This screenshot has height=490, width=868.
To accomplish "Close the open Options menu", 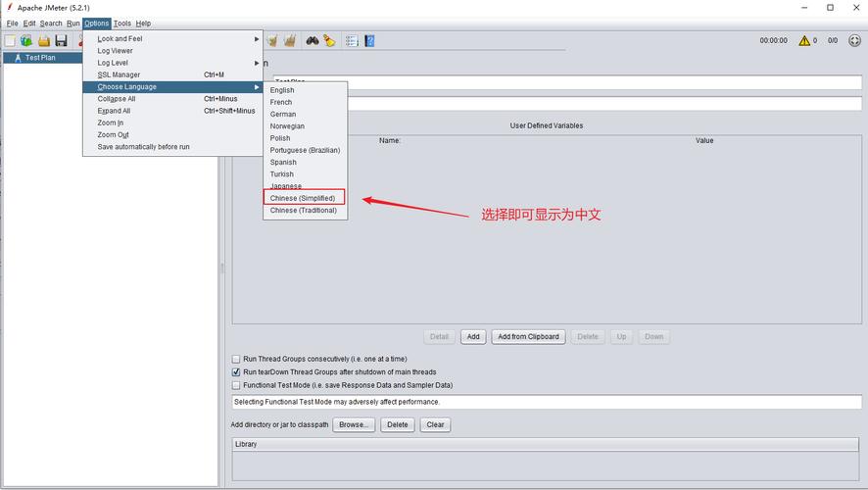I will pos(96,24).
